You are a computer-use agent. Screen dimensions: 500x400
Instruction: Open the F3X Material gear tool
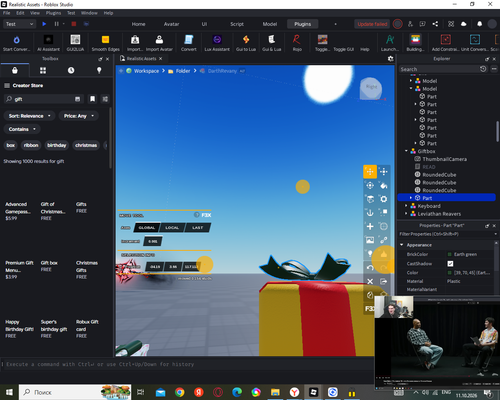(384, 199)
